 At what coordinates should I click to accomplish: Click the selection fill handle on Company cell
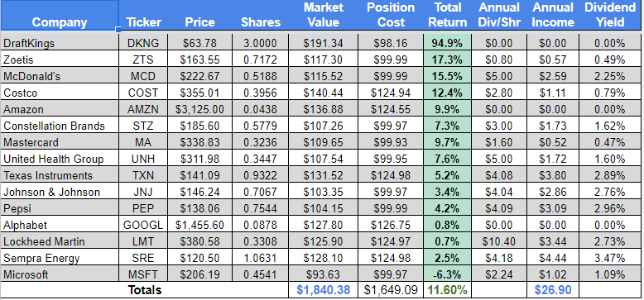pos(118,30)
